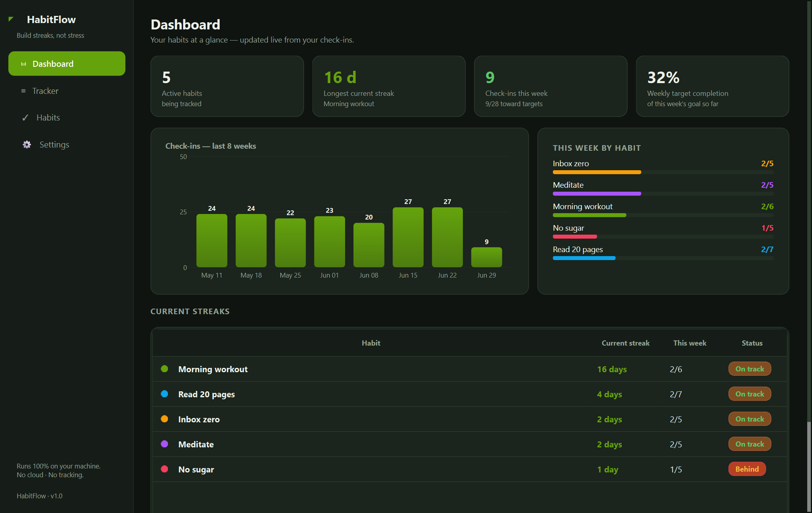Click the page vertical scrollbar
This screenshot has width=812, height=513.
(x=809, y=256)
